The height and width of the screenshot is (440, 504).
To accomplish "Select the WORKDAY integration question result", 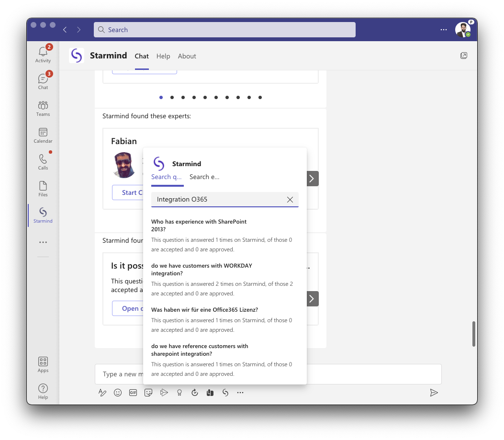I will (x=224, y=280).
